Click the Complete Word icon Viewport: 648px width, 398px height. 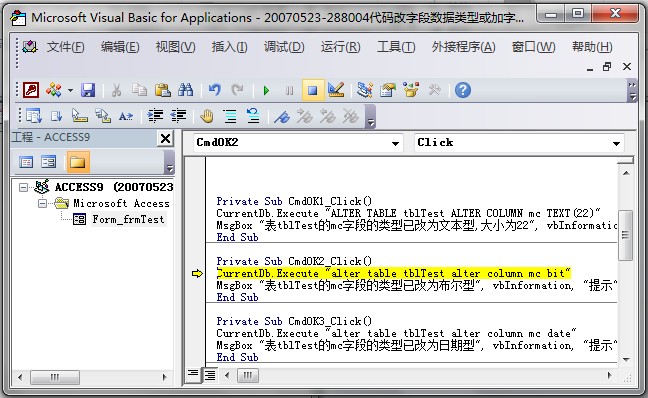[126, 116]
